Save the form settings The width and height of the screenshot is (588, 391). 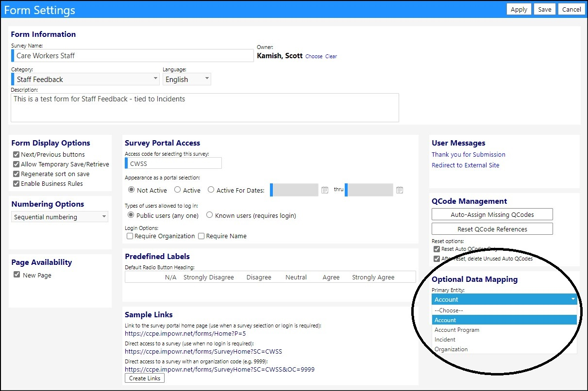pos(545,9)
